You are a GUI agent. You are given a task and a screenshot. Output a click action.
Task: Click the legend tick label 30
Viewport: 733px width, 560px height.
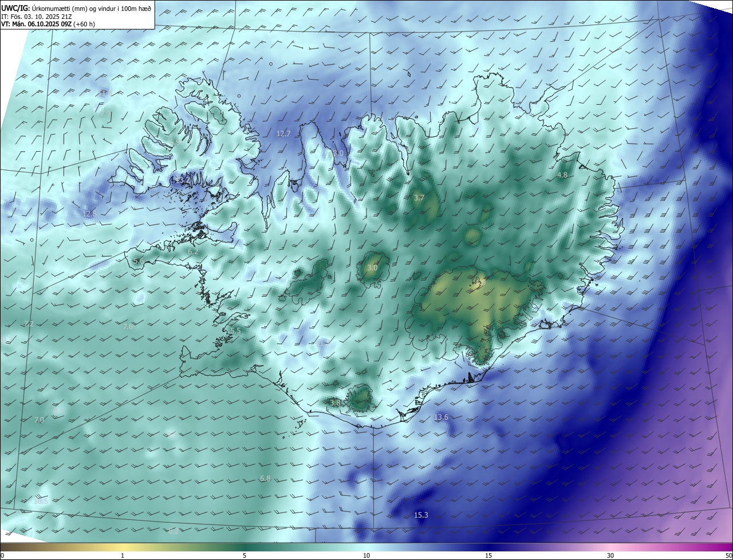610,555
